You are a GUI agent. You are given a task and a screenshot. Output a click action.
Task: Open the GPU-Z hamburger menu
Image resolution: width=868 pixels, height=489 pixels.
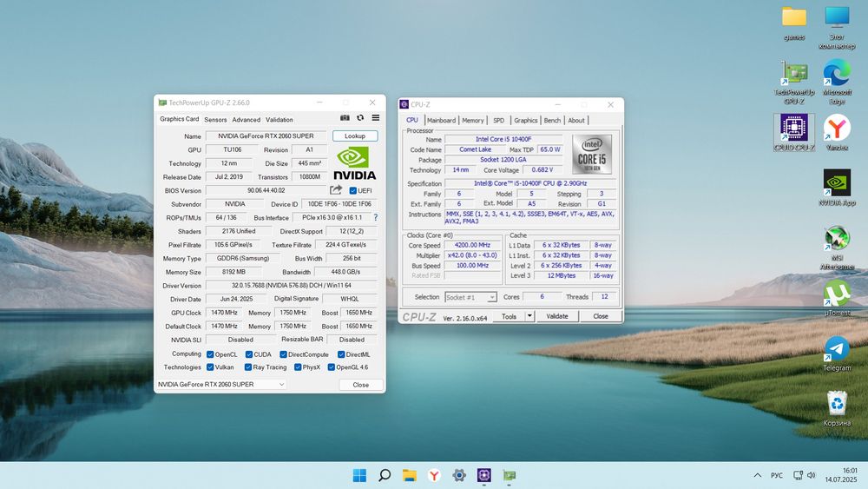pos(376,118)
